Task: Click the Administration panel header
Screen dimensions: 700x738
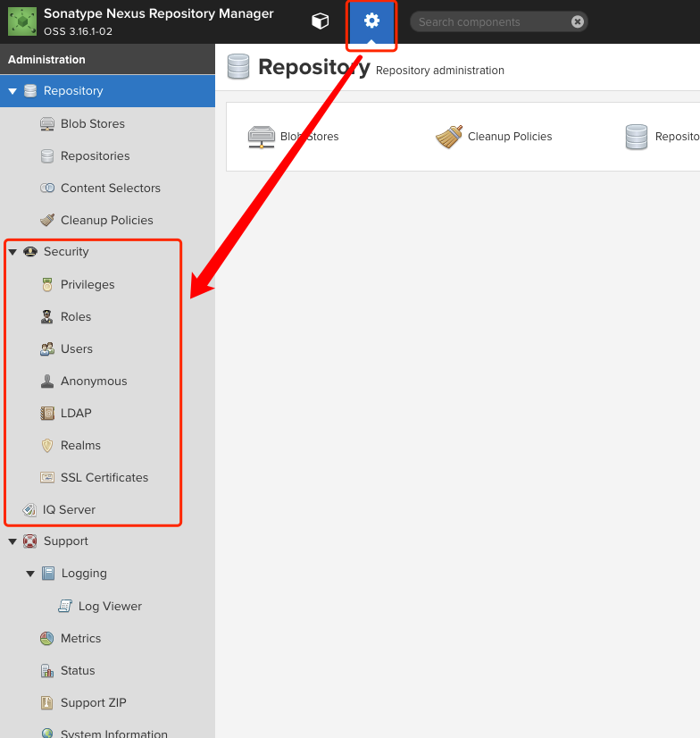Action: (x=107, y=59)
